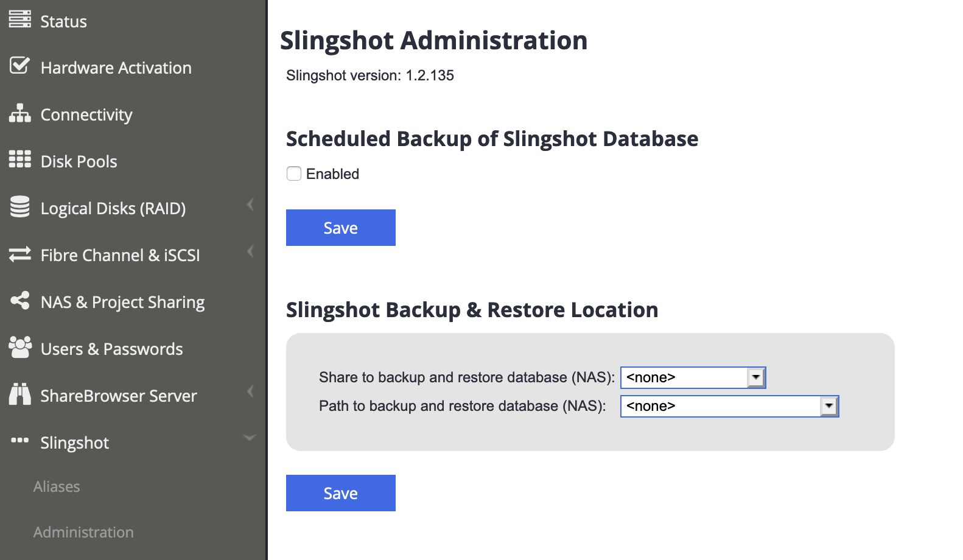Viewport: 963px width, 560px height.
Task: Click the Users group icon
Action: [20, 347]
